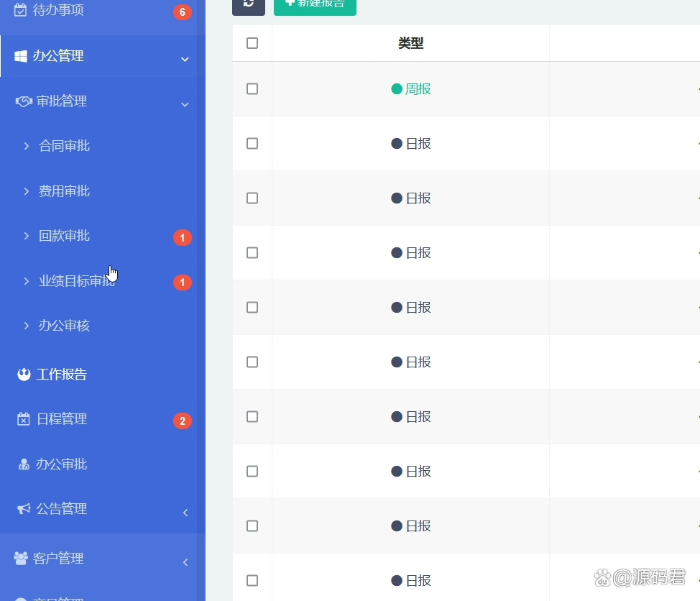Click the 待办事项 calendar icon
The height and width of the screenshot is (601, 700).
(x=20, y=10)
